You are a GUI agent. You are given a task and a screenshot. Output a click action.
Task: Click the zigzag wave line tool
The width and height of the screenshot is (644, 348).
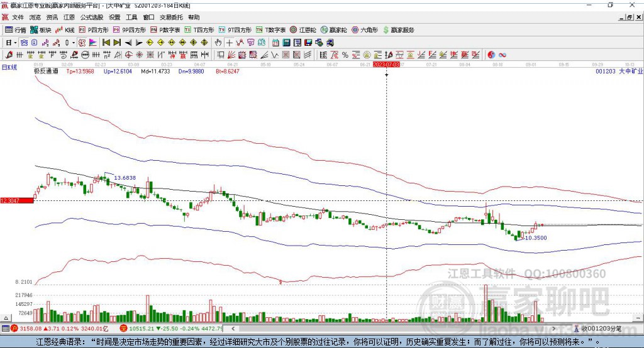click(x=274, y=55)
